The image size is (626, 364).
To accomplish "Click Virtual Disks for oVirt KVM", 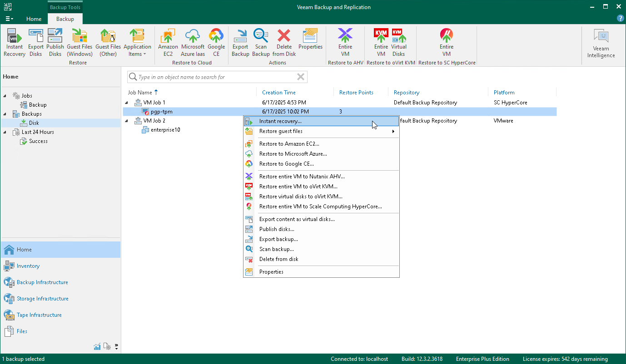I will click(399, 43).
